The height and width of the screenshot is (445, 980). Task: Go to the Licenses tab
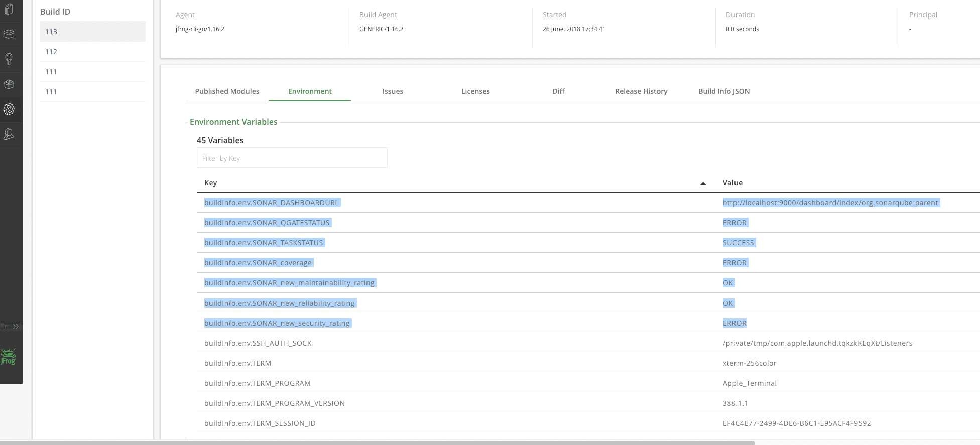point(475,91)
